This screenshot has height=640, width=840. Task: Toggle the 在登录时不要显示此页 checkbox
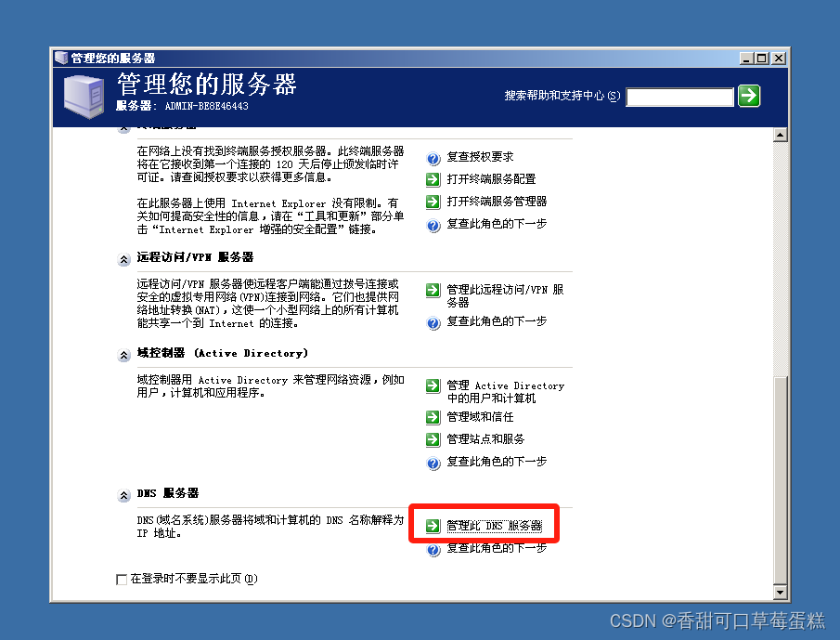(x=122, y=580)
